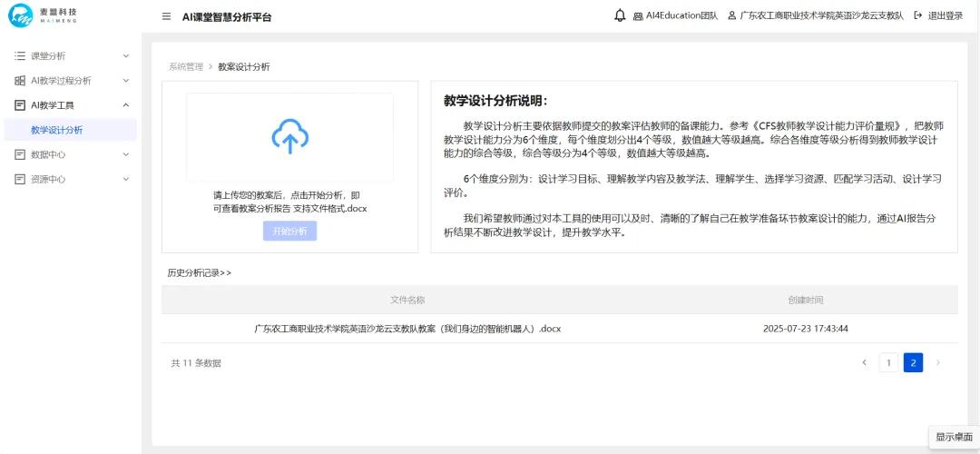
Task: Expand the 数据中心 menu chevron
Action: 125,154
